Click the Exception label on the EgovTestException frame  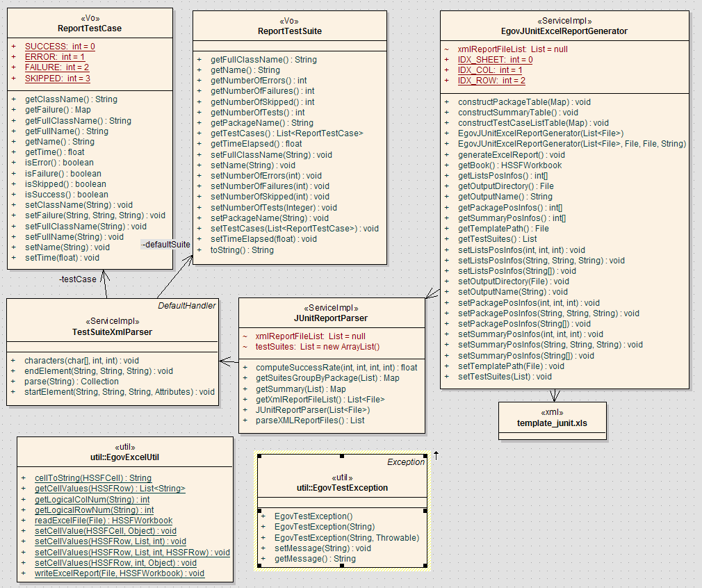coord(406,462)
